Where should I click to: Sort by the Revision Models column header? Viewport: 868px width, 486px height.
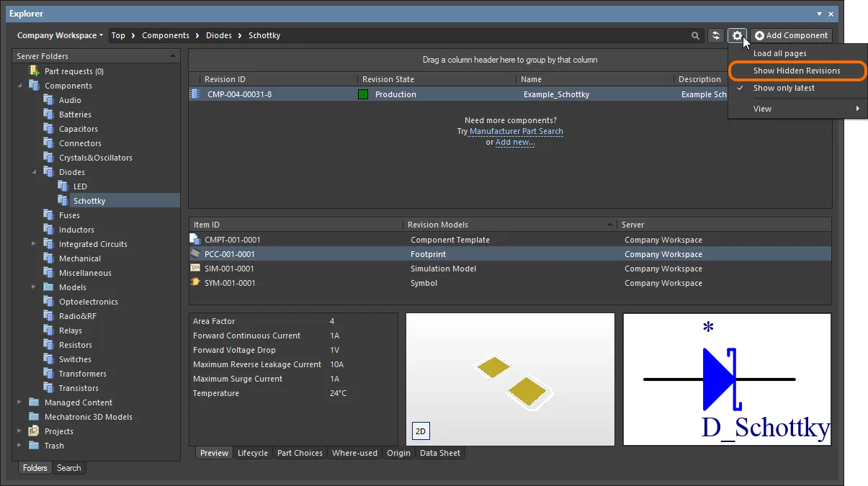point(511,225)
